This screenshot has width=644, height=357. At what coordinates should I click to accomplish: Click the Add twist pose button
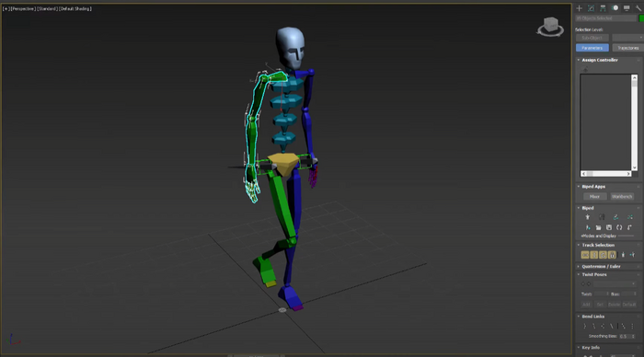coord(586,305)
